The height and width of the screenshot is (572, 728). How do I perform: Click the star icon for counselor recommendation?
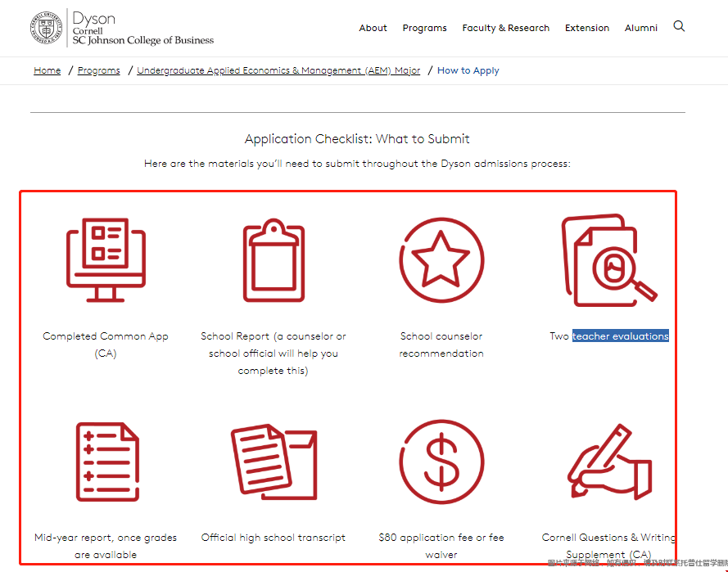pos(441,259)
